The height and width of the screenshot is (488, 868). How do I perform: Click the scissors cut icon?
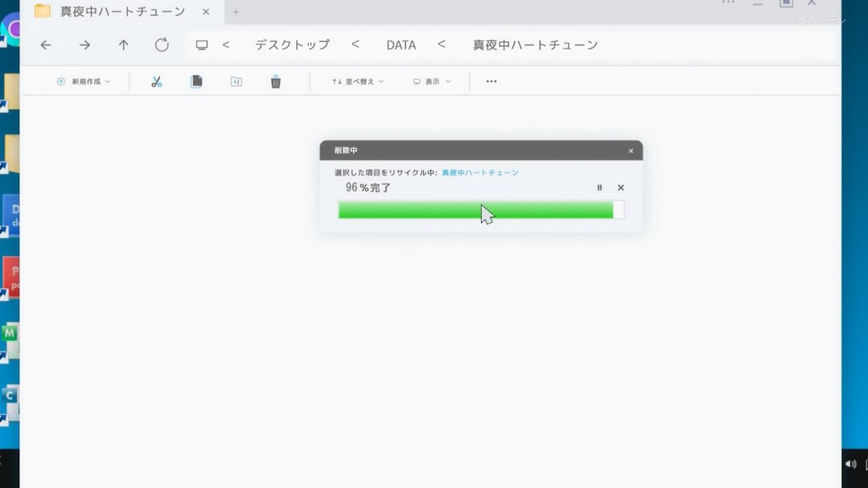pos(157,82)
